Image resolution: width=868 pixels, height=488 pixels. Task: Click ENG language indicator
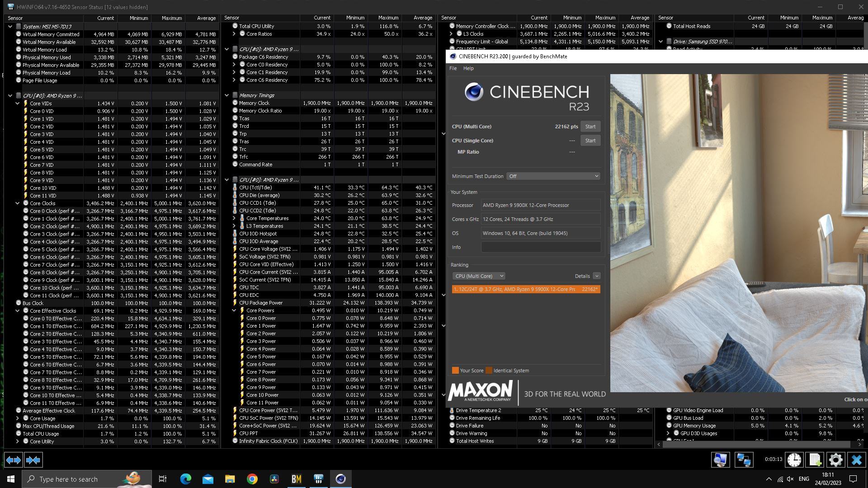pos(804,479)
